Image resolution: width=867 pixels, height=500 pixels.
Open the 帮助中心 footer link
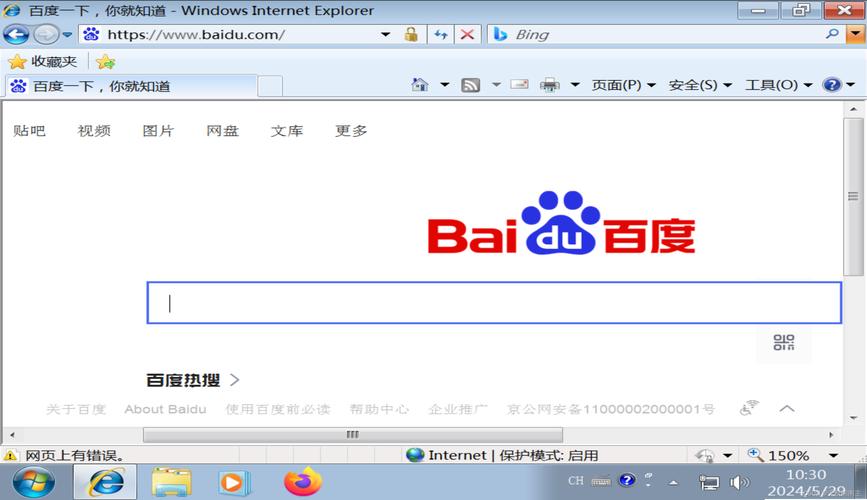point(379,409)
